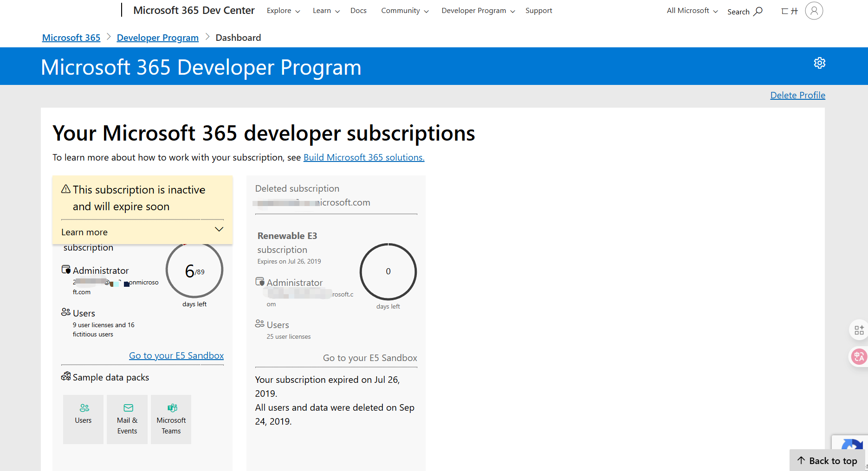Image resolution: width=868 pixels, height=471 pixels.
Task: Expand the All Microsoft dropdown
Action: click(x=692, y=11)
